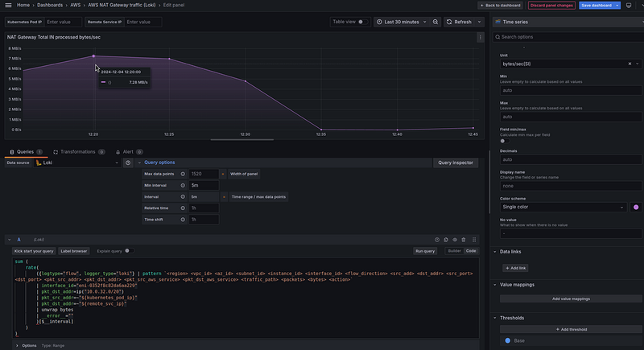This screenshot has width=644, height=350.
Task: Click Add link under Data links
Action: (x=515, y=268)
